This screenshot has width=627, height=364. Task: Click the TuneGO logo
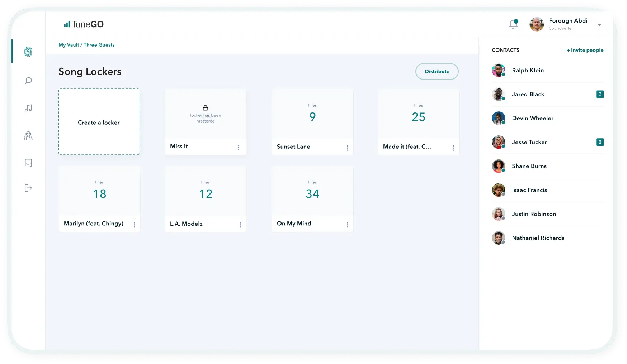84,24
